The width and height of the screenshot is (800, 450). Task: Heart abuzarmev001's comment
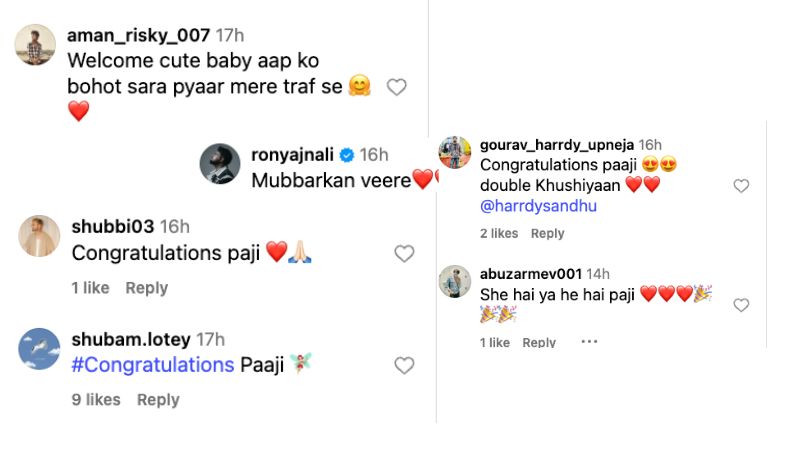click(x=741, y=305)
